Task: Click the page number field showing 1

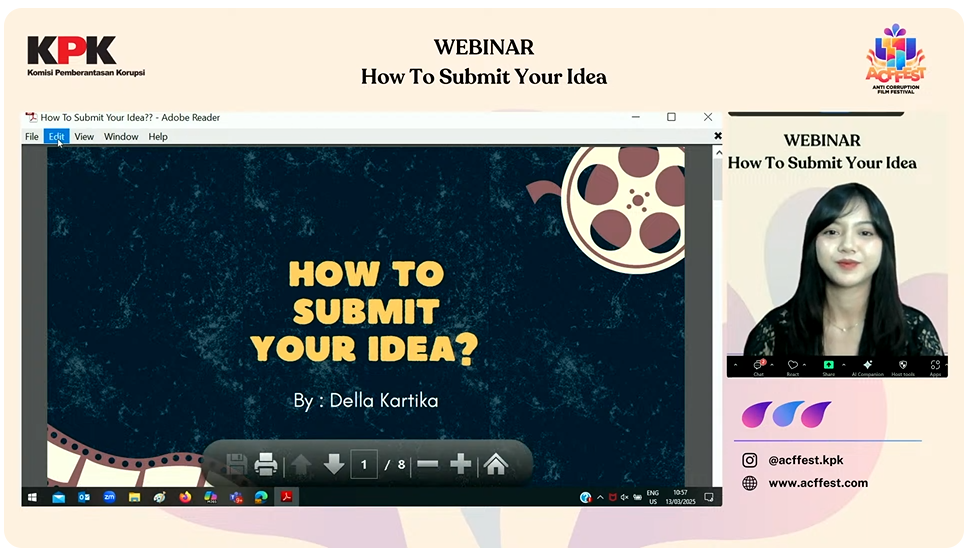Action: click(364, 464)
